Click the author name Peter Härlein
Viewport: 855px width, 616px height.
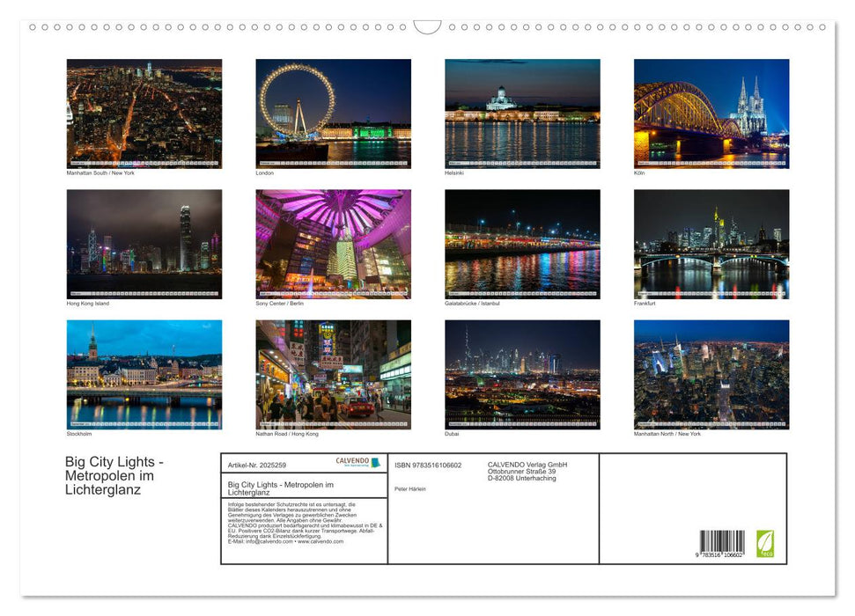click(413, 488)
